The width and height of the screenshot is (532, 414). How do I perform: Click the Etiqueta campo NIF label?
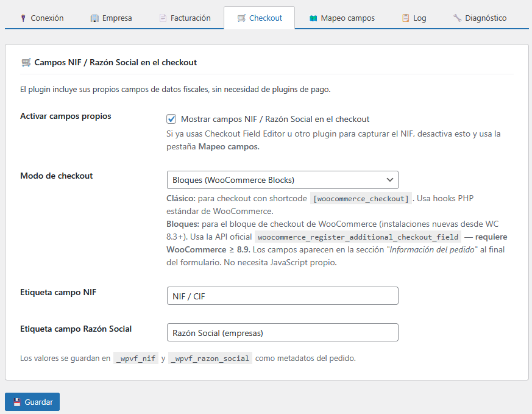pos(58,292)
